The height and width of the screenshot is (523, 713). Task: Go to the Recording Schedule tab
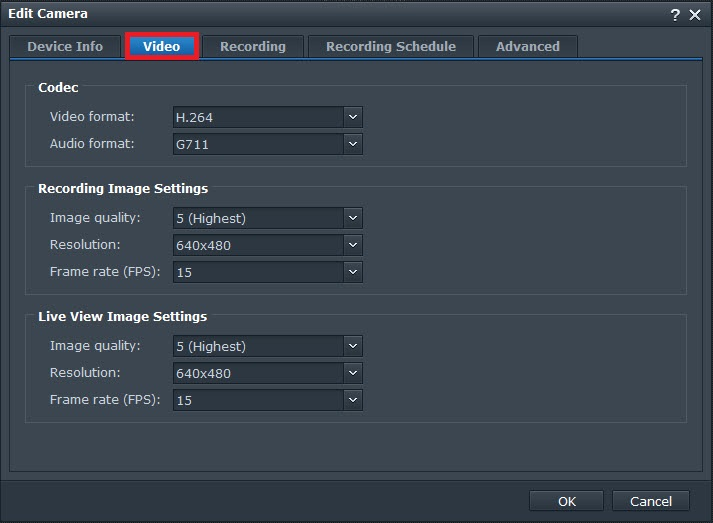tap(390, 46)
